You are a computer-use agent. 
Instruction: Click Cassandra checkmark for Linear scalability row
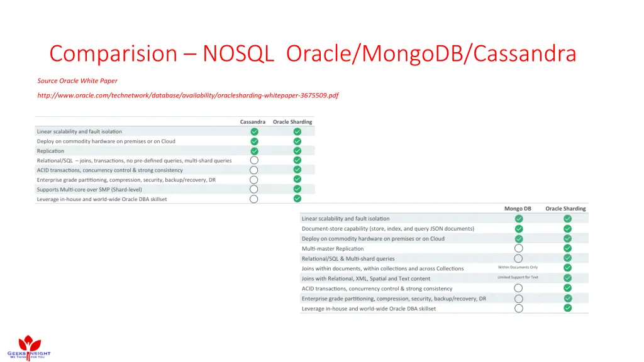pos(254,132)
